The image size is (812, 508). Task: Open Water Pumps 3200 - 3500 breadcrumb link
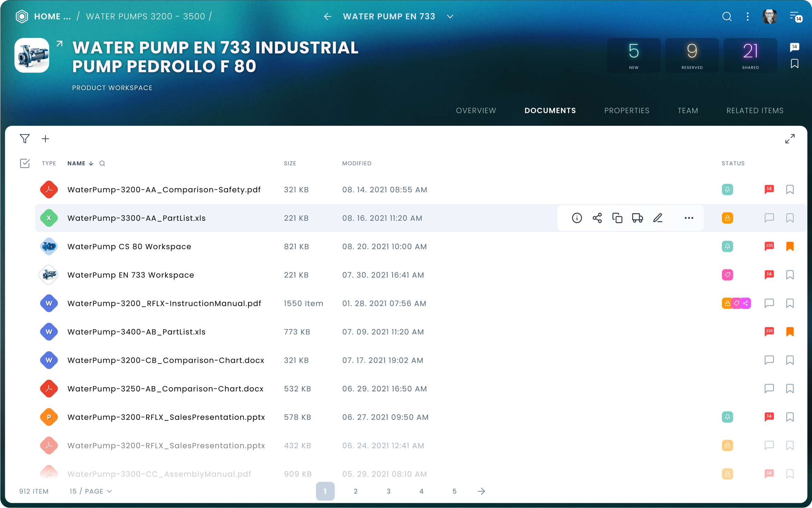click(145, 16)
